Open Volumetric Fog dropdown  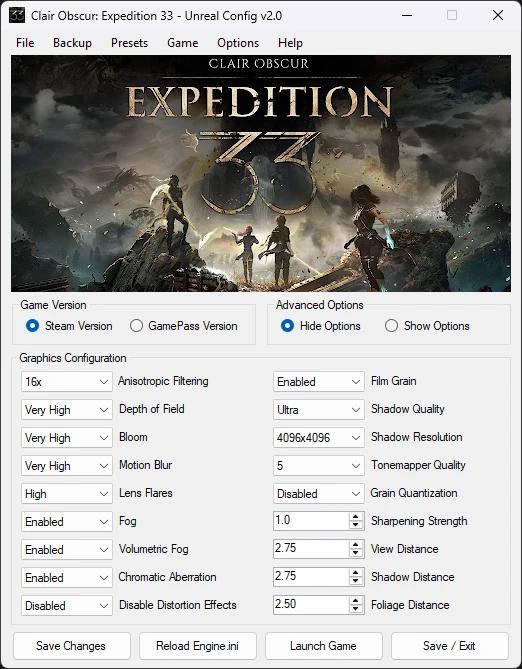click(x=67, y=550)
